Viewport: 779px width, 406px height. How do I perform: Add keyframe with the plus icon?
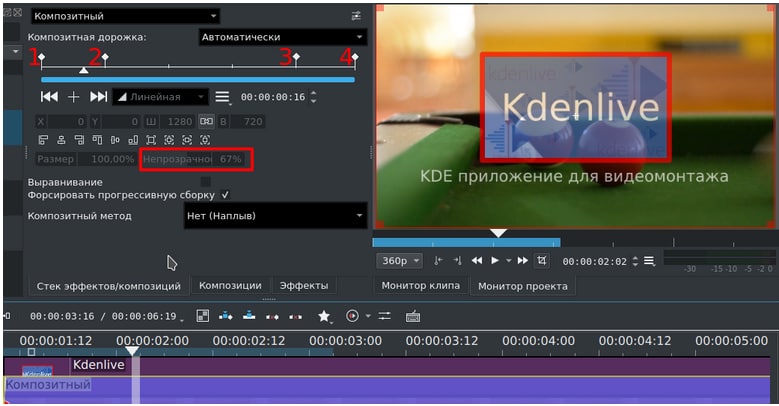[x=74, y=97]
